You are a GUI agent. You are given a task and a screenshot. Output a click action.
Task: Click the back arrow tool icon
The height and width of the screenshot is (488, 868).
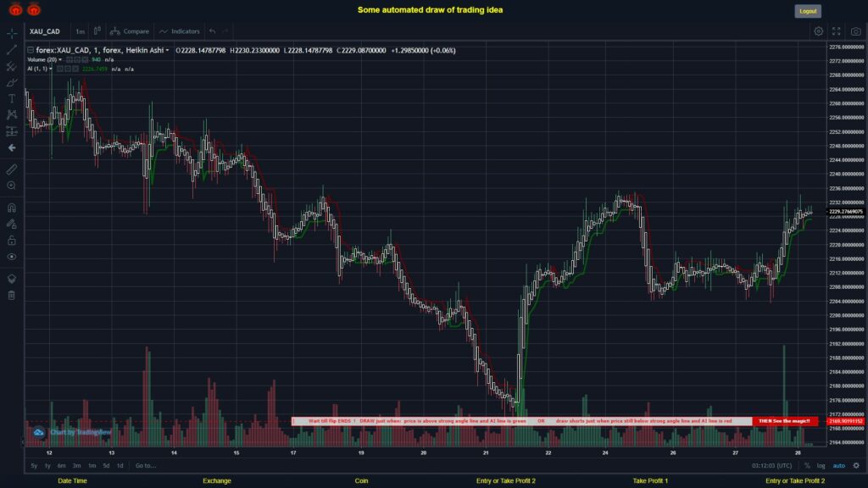12,147
